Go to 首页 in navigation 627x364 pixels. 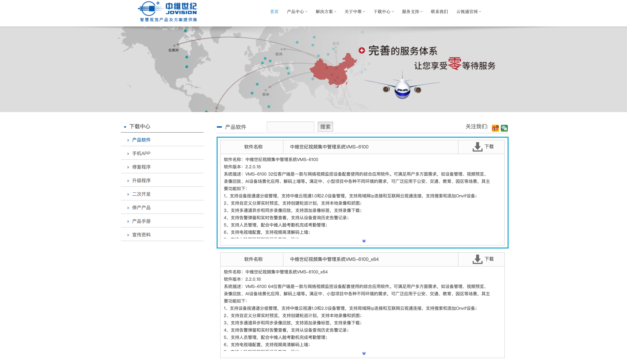click(274, 11)
